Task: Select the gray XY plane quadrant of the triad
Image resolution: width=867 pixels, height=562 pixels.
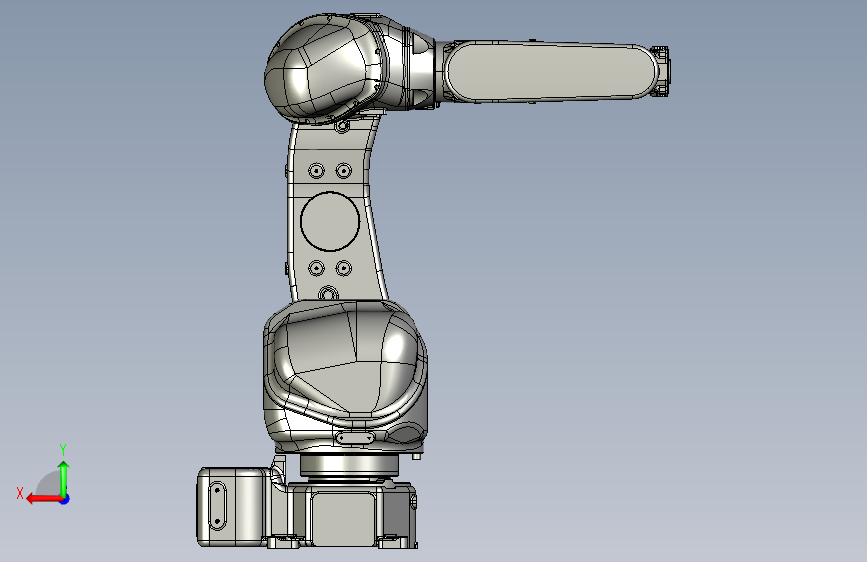Action: 50,485
